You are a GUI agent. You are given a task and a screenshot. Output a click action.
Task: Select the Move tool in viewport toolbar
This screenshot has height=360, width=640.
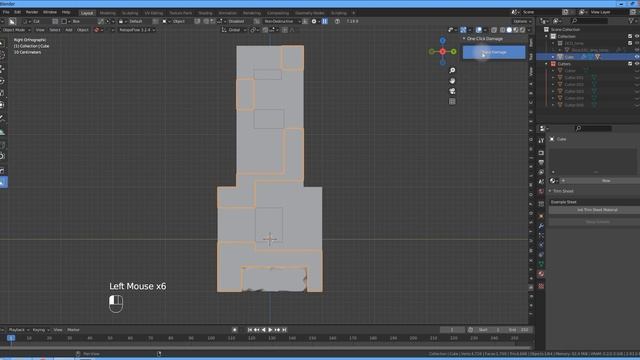pos(2,68)
